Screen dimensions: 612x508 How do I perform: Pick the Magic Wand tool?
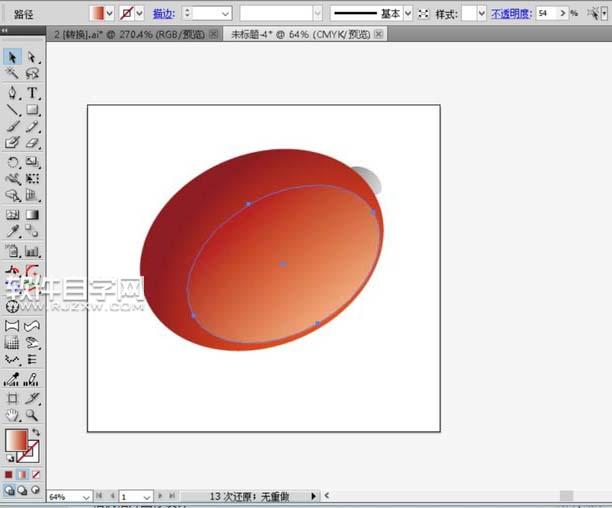tap(12, 74)
